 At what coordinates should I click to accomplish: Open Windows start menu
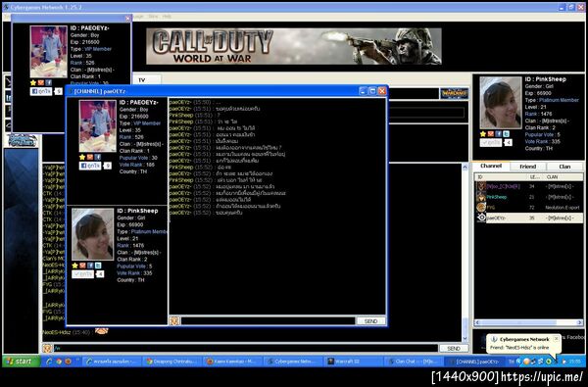click(x=21, y=362)
